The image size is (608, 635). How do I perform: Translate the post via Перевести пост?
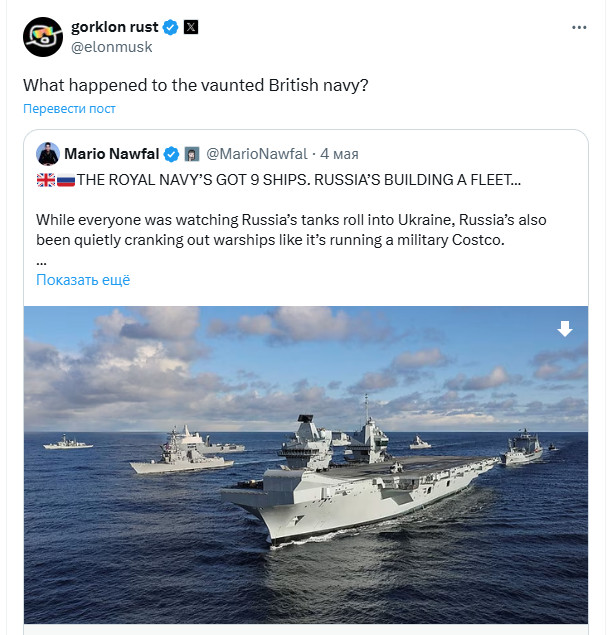tap(69, 108)
